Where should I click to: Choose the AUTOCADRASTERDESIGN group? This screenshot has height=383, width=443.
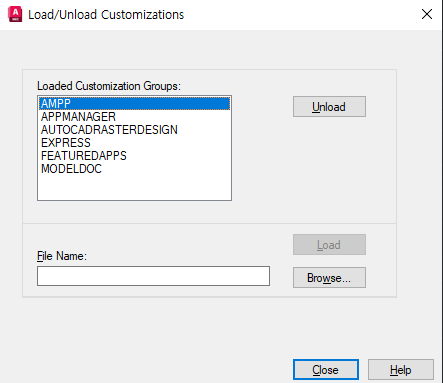[x=134, y=130]
